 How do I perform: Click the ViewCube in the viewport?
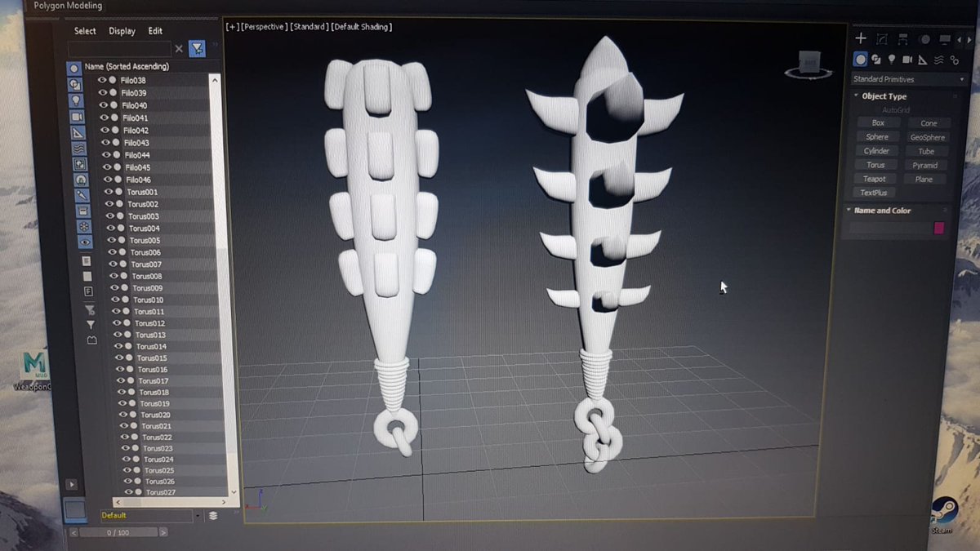click(808, 65)
